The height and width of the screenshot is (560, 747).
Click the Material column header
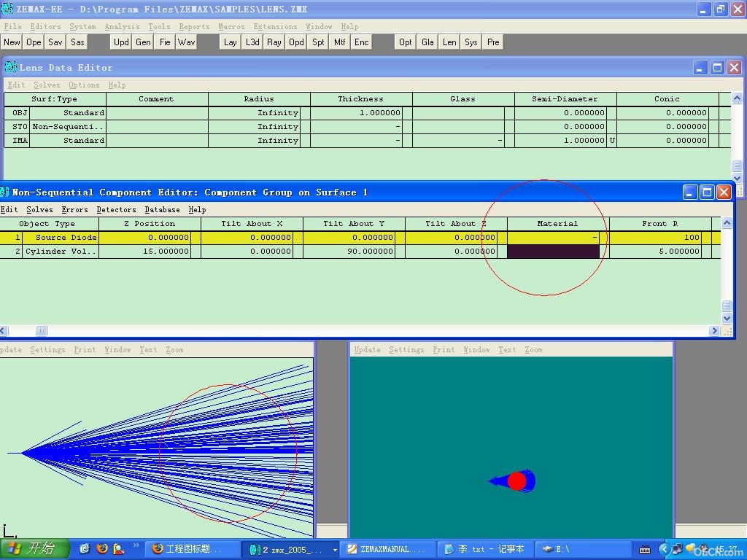[558, 224]
